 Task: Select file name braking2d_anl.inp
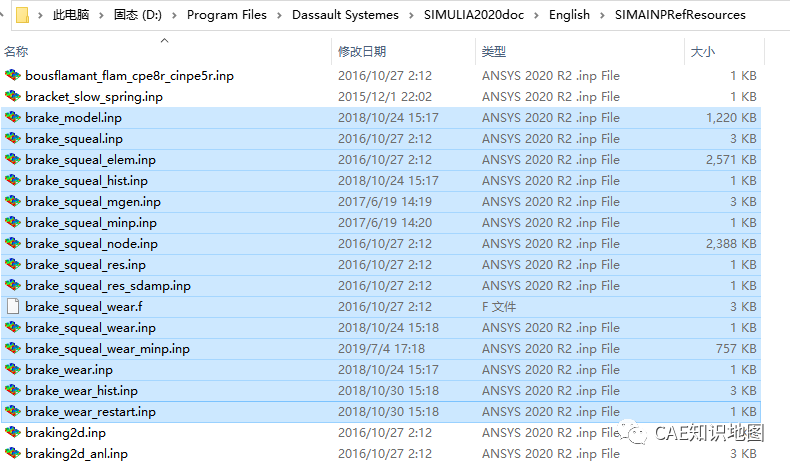pyautogui.click(x=77, y=453)
